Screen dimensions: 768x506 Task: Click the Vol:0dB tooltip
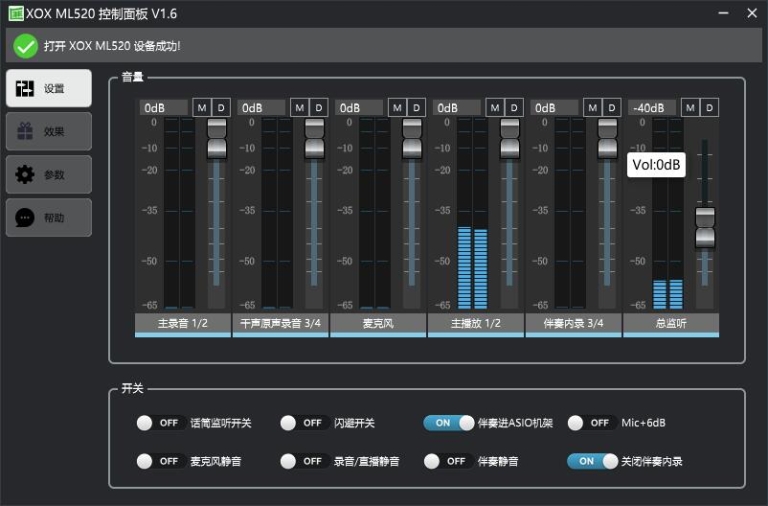(x=656, y=165)
